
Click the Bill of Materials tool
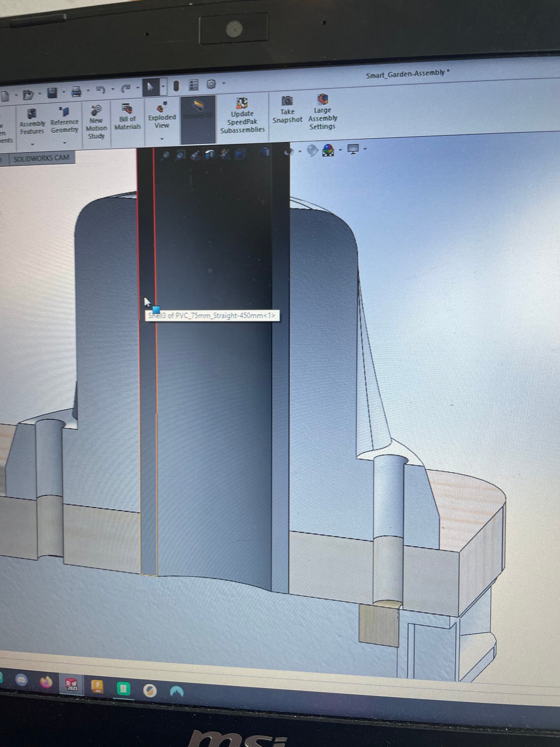127,117
